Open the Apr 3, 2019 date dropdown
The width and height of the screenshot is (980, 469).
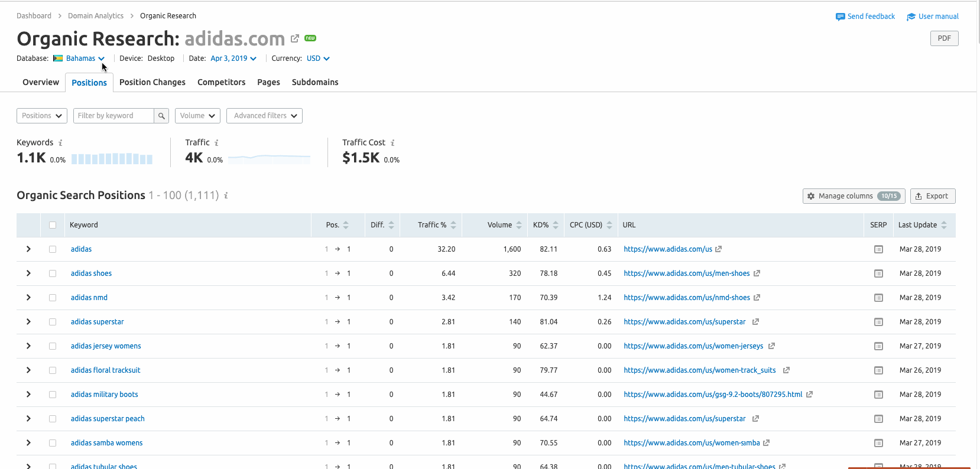point(233,58)
